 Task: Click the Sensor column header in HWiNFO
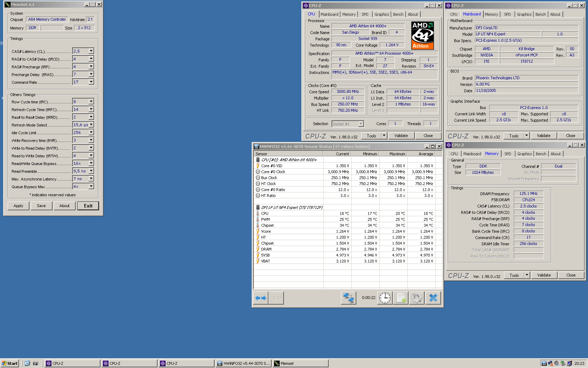point(288,154)
